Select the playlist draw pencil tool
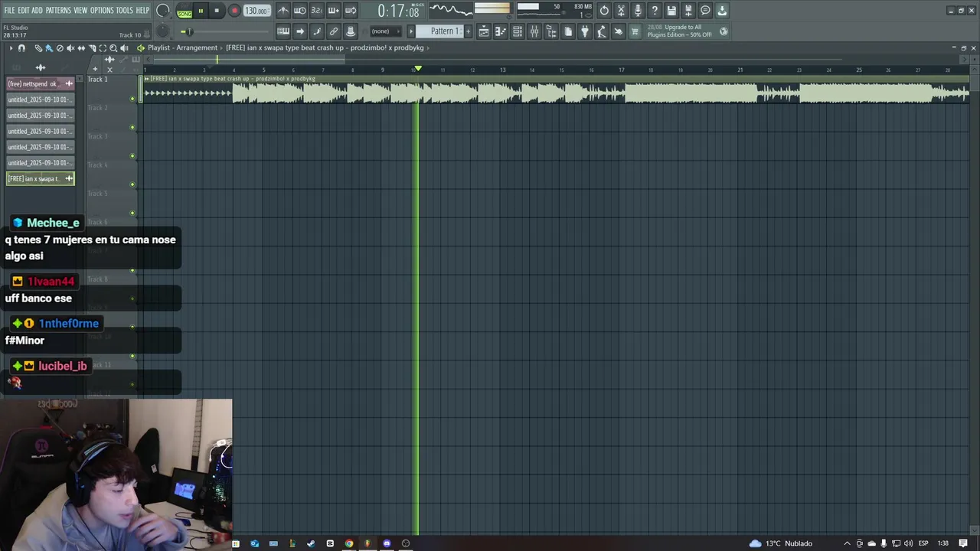The height and width of the screenshot is (551, 980). point(38,48)
